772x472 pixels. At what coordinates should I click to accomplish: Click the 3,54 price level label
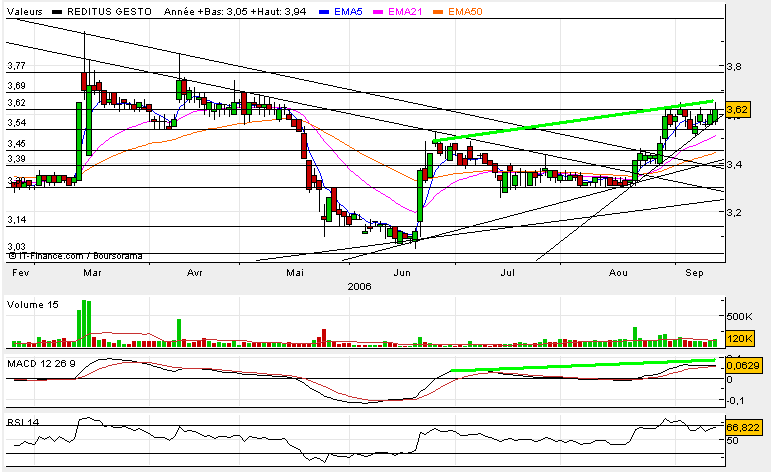click(x=16, y=123)
